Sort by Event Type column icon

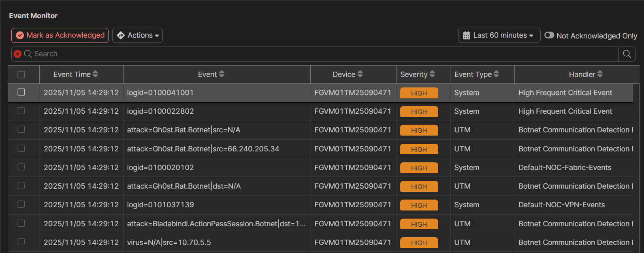coord(496,74)
